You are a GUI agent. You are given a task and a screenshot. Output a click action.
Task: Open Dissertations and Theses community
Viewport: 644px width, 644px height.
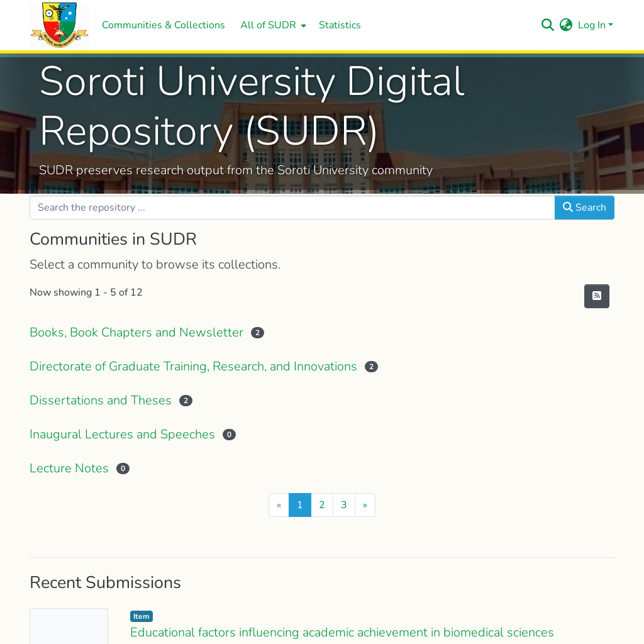pyautogui.click(x=100, y=401)
